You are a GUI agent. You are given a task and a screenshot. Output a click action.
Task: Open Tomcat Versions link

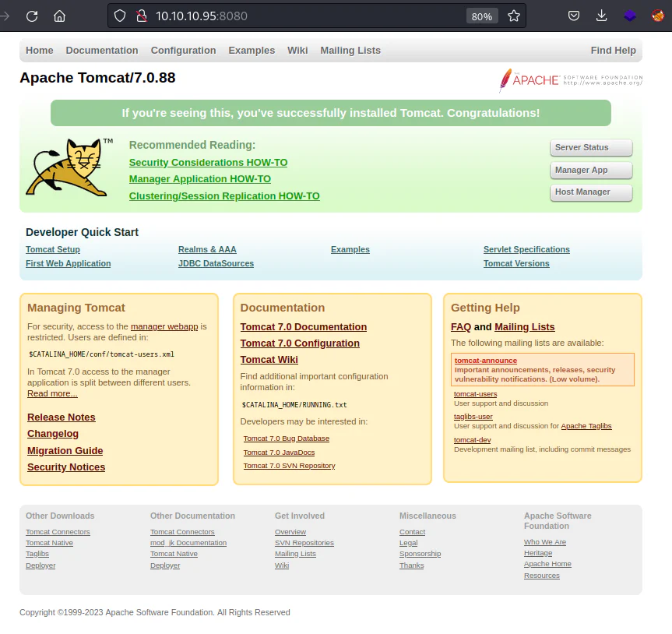coord(516,263)
